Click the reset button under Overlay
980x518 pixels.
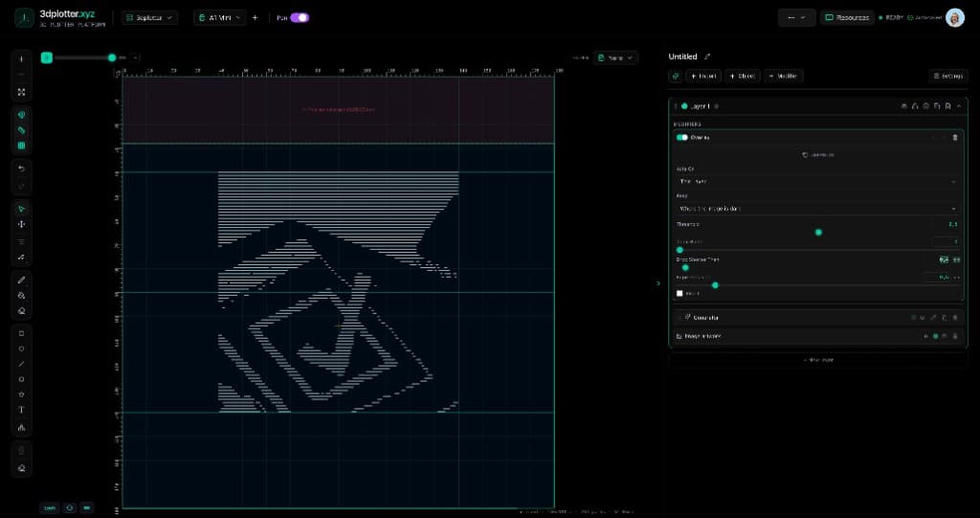point(817,154)
